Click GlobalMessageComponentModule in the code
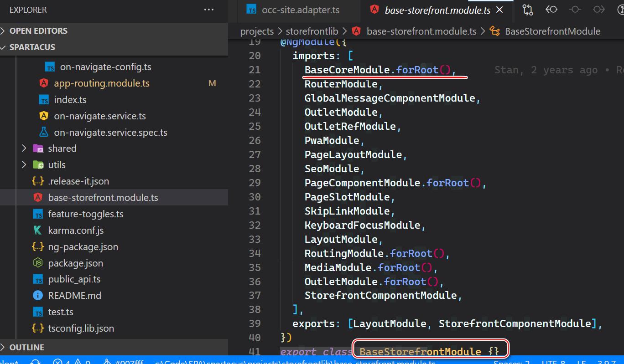Image resolution: width=624 pixels, height=364 pixels. (390, 98)
